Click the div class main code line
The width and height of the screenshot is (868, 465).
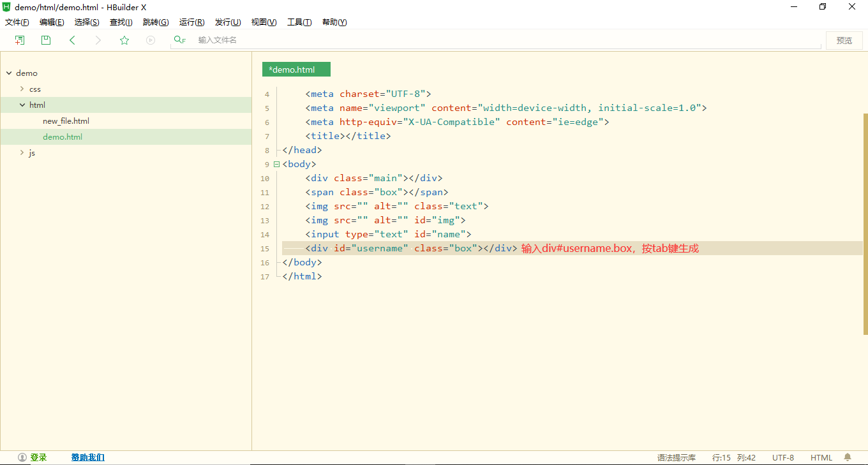pos(373,178)
